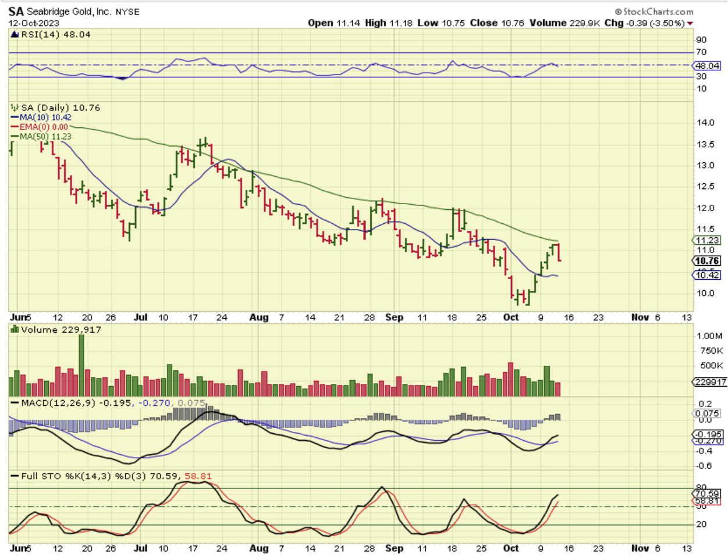Click the 90 level on RSI axis

click(x=701, y=40)
